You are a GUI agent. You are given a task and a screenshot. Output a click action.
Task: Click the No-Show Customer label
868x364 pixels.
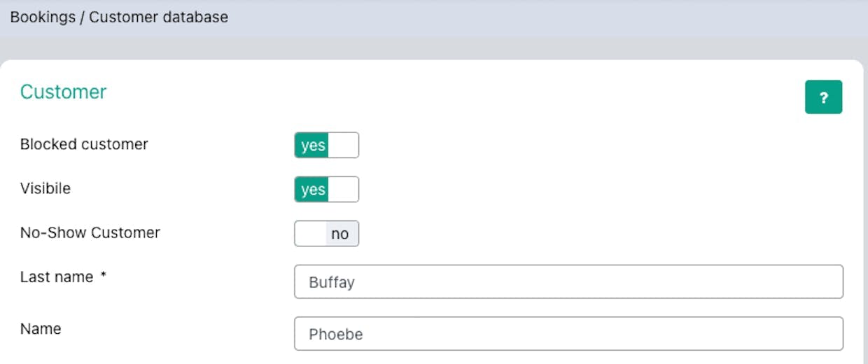[x=90, y=232]
